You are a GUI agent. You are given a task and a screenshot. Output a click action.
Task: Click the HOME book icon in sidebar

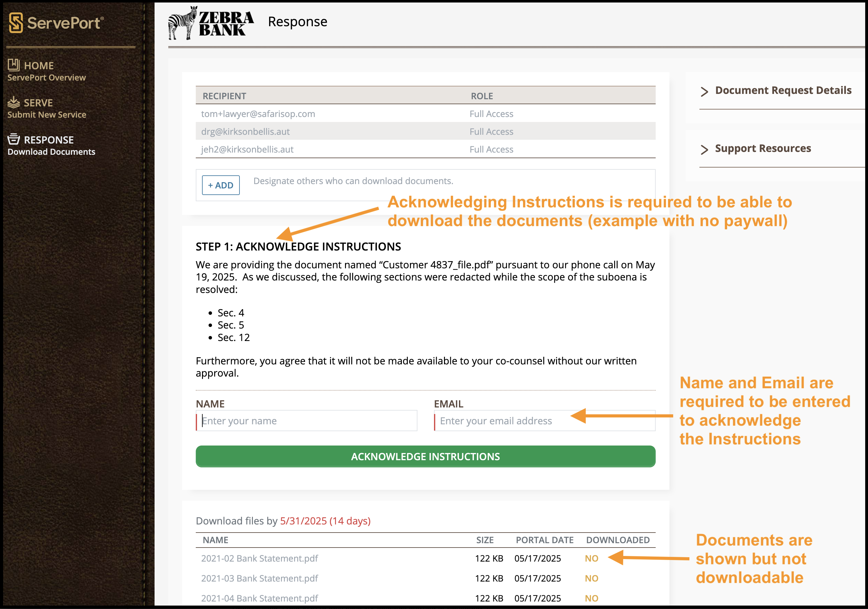(x=14, y=65)
